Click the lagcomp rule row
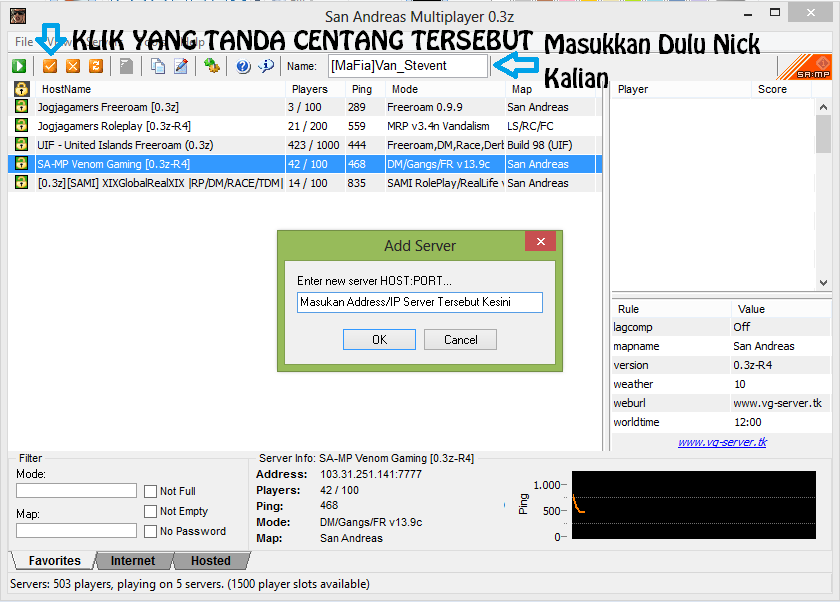840x602 pixels. (x=721, y=327)
